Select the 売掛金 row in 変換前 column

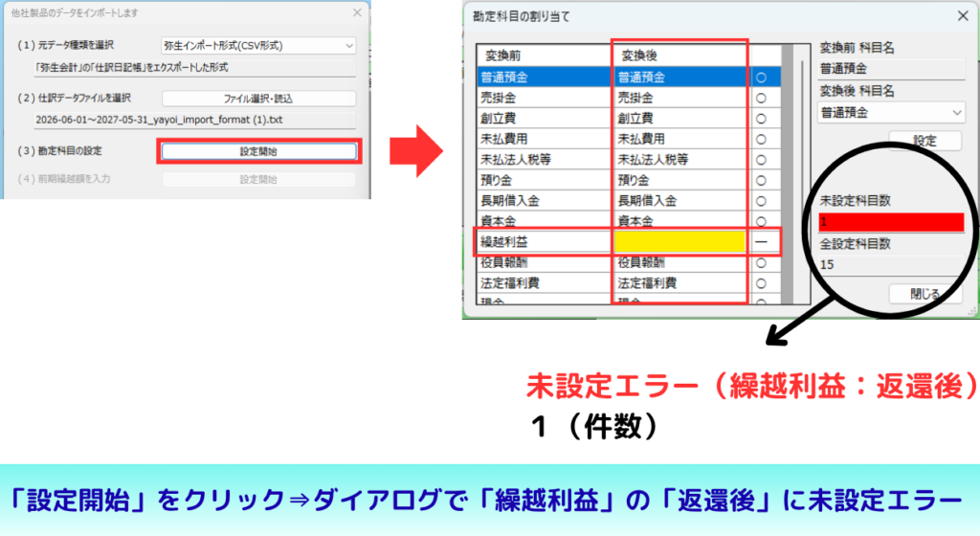[545, 98]
